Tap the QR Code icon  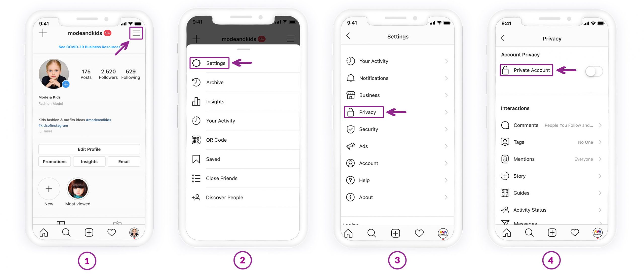click(x=197, y=140)
